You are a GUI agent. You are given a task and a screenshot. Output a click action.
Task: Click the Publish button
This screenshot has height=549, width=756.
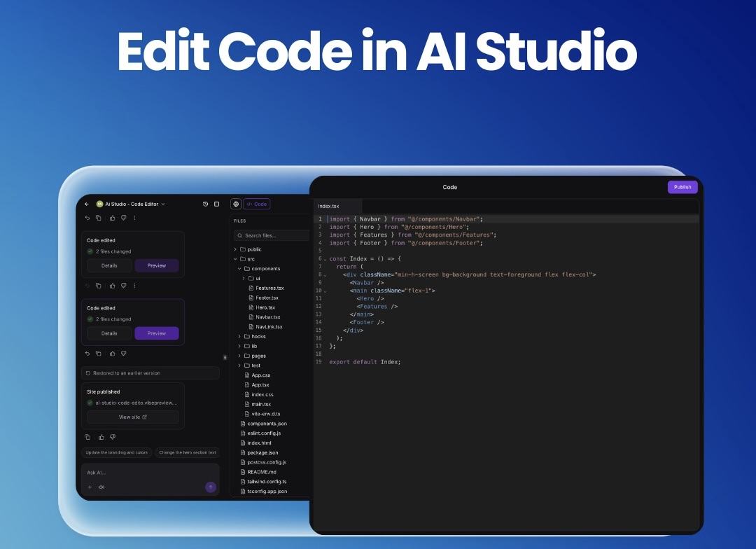click(x=682, y=187)
